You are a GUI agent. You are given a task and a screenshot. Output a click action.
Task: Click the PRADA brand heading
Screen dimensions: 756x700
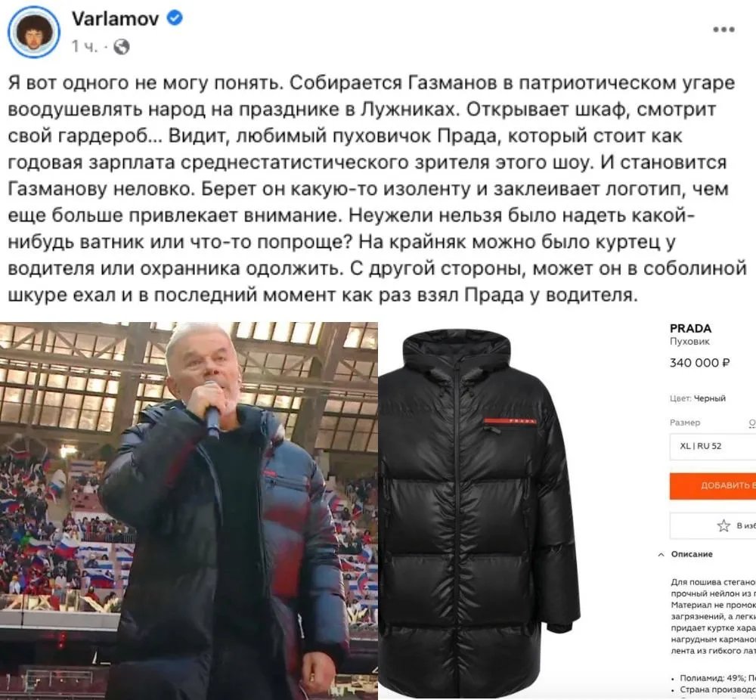point(690,328)
